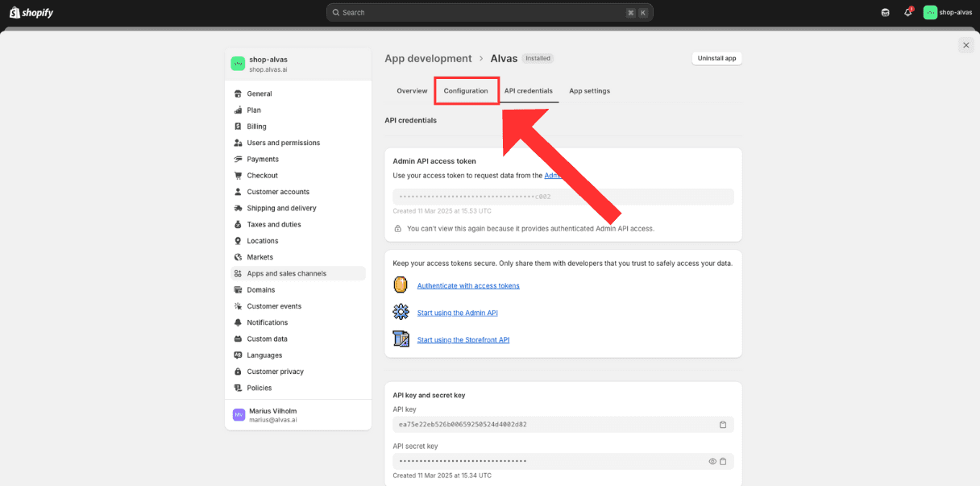
Task: Focus the Search field in the top bar
Action: [x=489, y=12]
